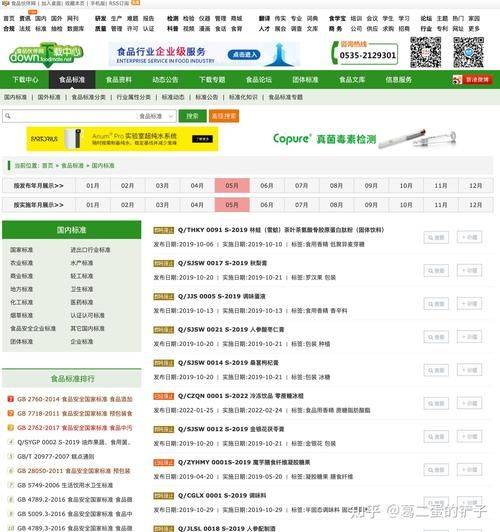Click the down.foodmate.net download center logo

[x=46, y=55]
